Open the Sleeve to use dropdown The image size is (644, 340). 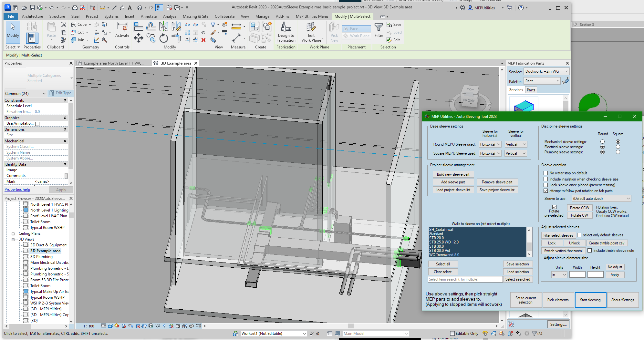click(x=601, y=199)
